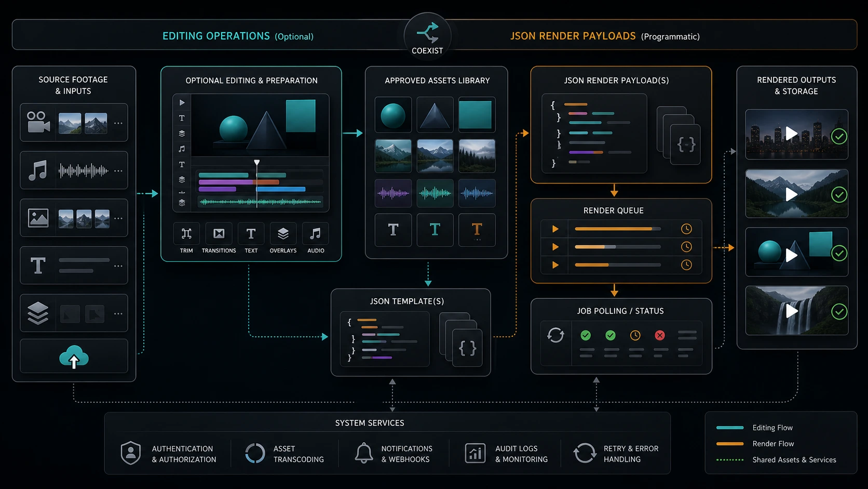Play the 3D shapes rendered output
The image size is (868, 489).
tap(791, 255)
